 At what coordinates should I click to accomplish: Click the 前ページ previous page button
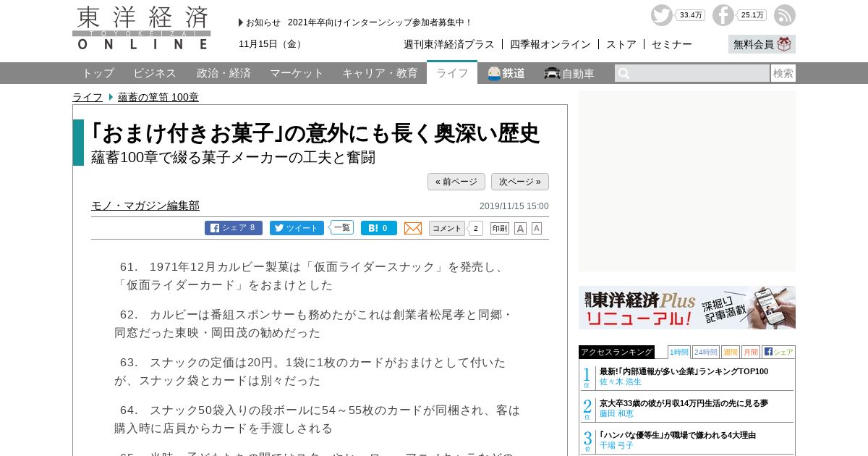click(x=456, y=182)
